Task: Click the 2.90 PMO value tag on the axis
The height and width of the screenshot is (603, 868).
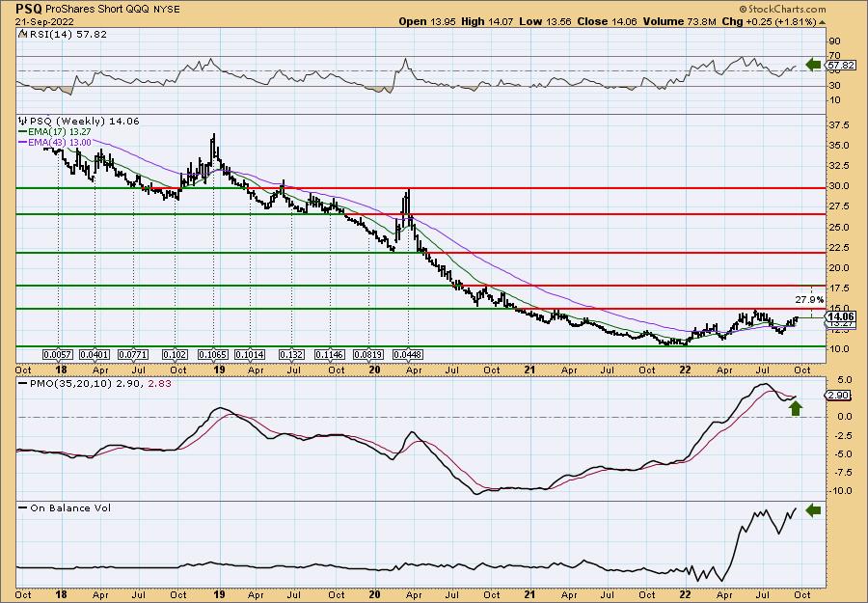Action: 837,395
